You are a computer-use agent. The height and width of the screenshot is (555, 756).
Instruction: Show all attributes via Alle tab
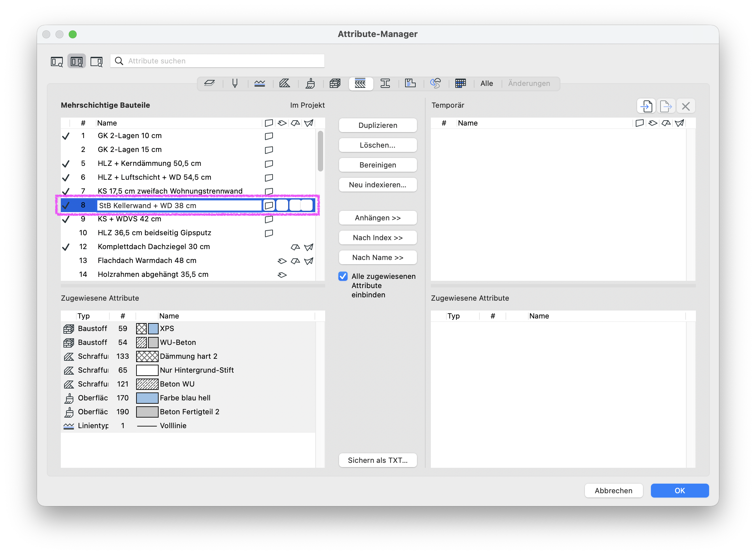(x=486, y=83)
